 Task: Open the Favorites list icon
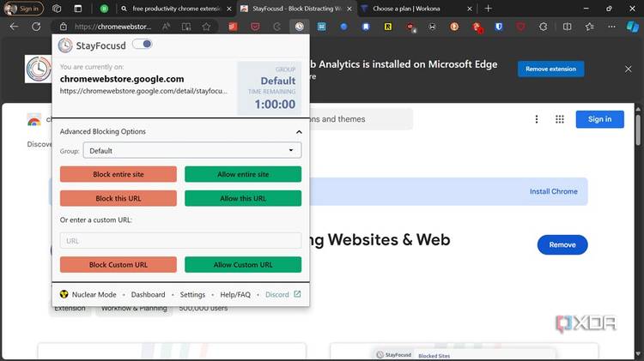tap(590, 27)
